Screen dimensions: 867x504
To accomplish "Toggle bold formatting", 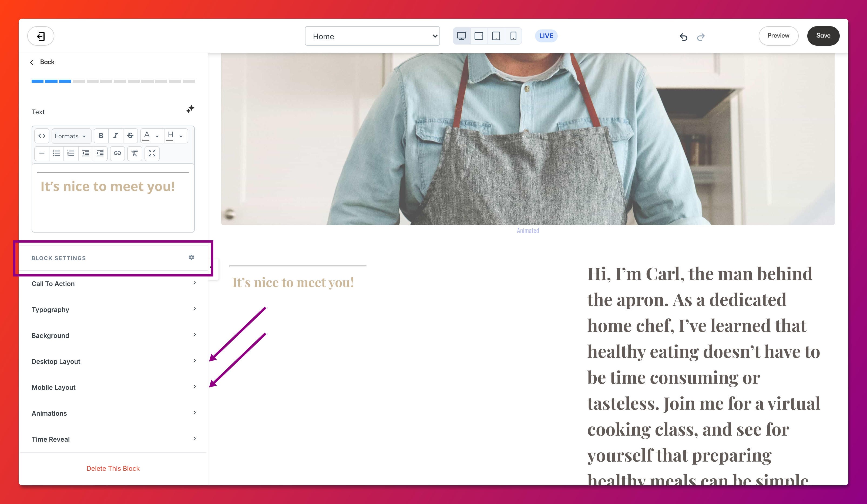I will 101,136.
